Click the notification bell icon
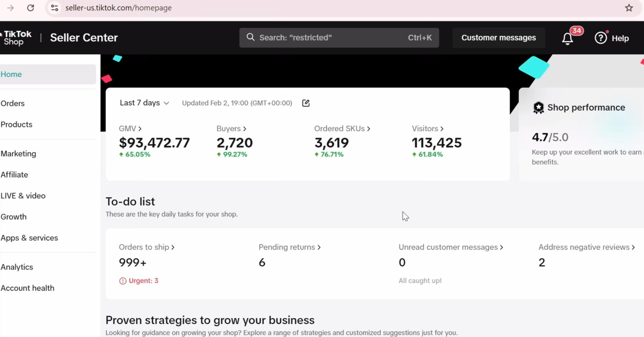The height and width of the screenshot is (337, 644). tap(567, 39)
